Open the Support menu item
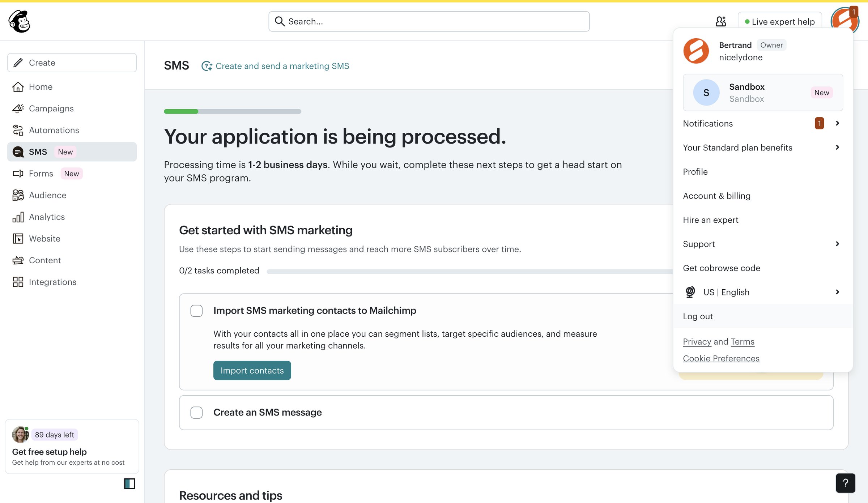This screenshot has width=868, height=503. [x=763, y=244]
